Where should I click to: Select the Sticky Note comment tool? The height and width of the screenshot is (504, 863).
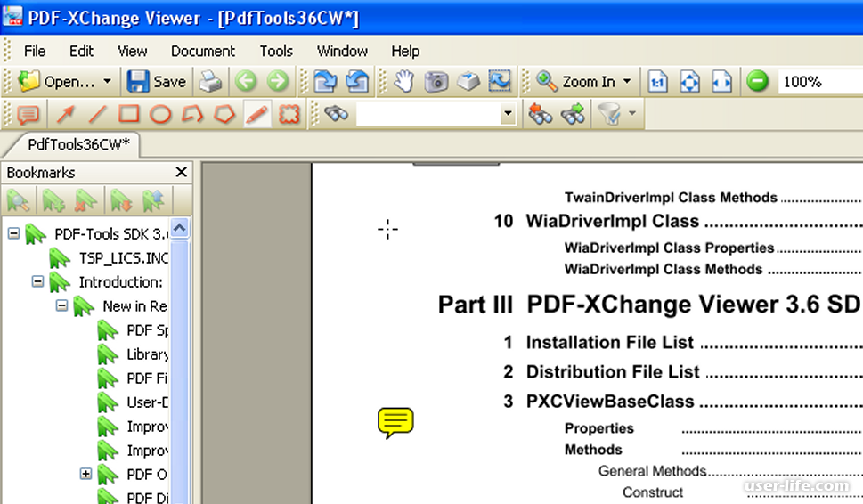pos(28,115)
